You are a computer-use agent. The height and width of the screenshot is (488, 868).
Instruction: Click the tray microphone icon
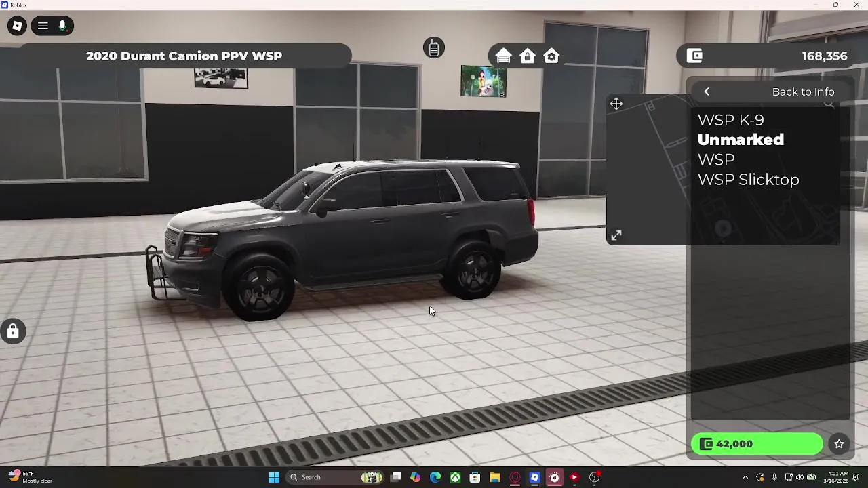pyautogui.click(x=774, y=477)
